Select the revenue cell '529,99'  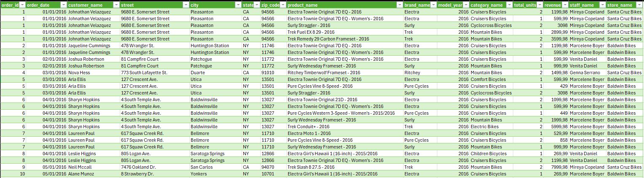[556, 133]
